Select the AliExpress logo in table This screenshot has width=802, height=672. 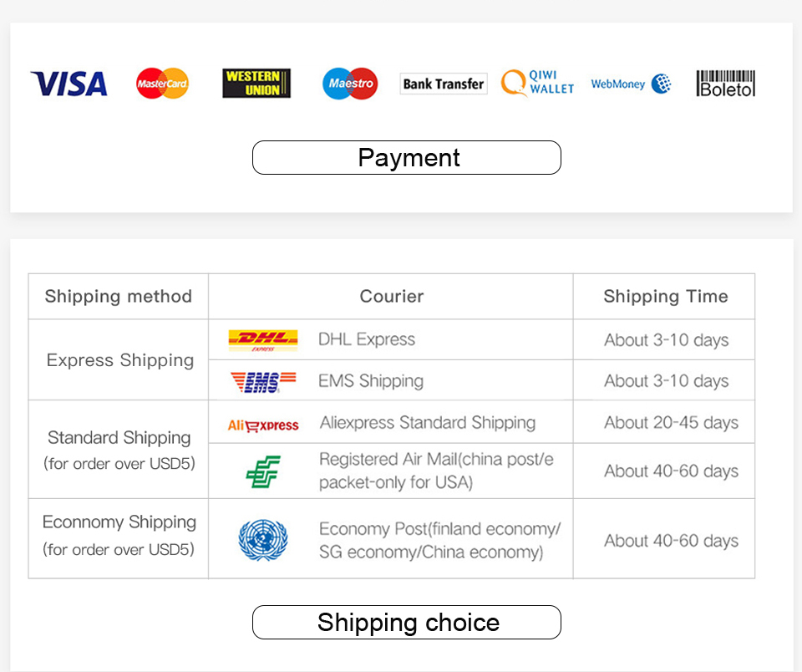tap(263, 425)
